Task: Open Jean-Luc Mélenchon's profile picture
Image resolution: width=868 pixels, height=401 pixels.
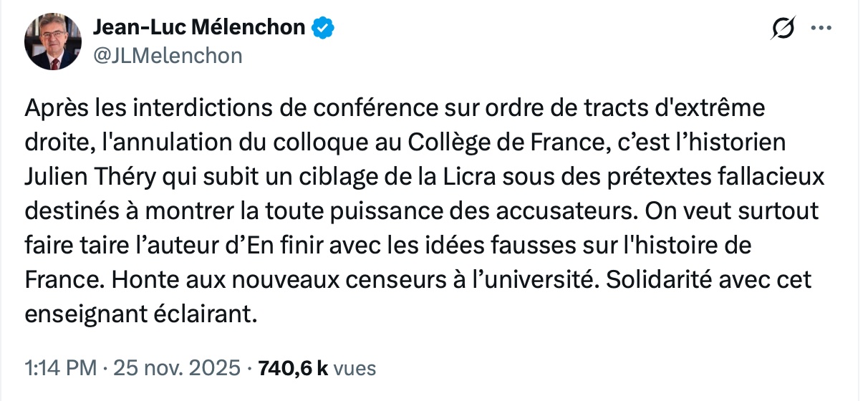Action: [52, 42]
